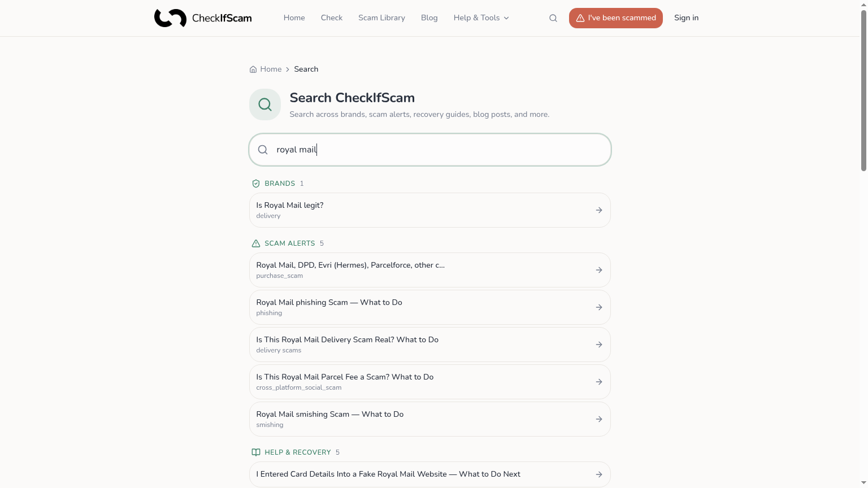Screen dimensions: 868x488
Task: Click the book icon beside HELP & RECOVERY
Action: pyautogui.click(x=256, y=452)
